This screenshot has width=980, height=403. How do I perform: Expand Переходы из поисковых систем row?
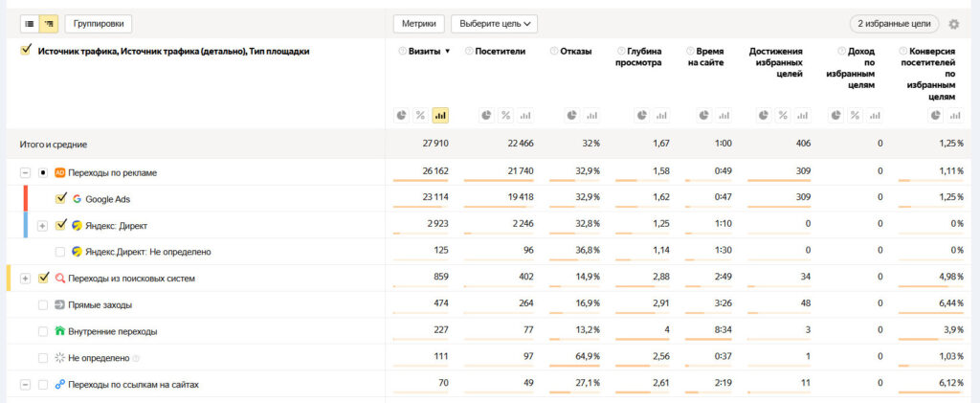point(25,279)
